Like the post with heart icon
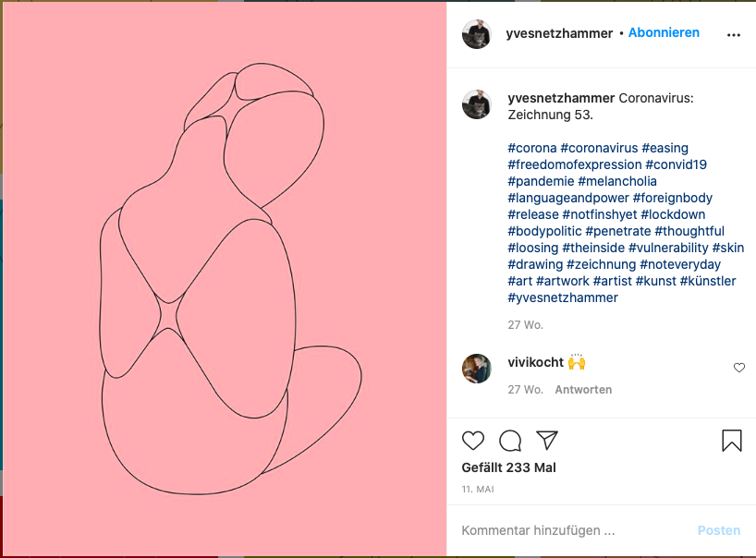The height and width of the screenshot is (558, 756). coord(473,441)
